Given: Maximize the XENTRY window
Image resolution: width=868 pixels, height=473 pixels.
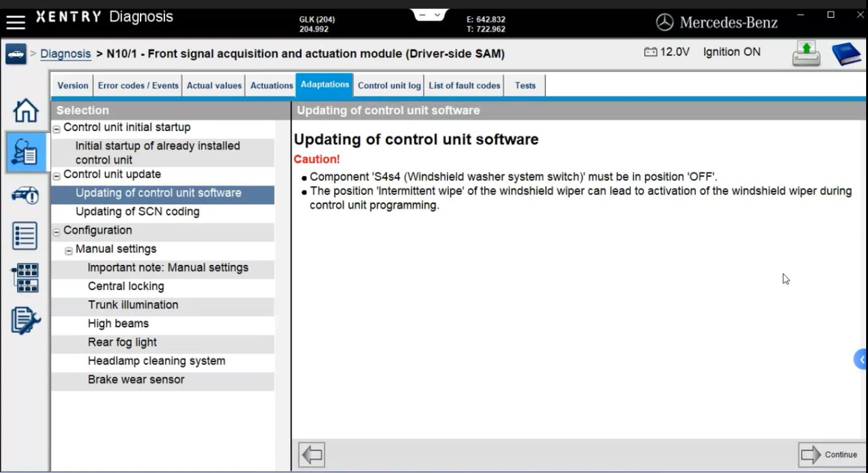Looking at the screenshot, I should click(831, 15).
